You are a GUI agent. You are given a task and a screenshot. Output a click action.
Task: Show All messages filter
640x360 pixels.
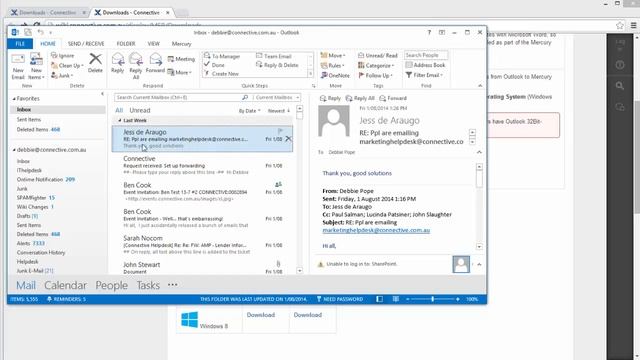119,111
